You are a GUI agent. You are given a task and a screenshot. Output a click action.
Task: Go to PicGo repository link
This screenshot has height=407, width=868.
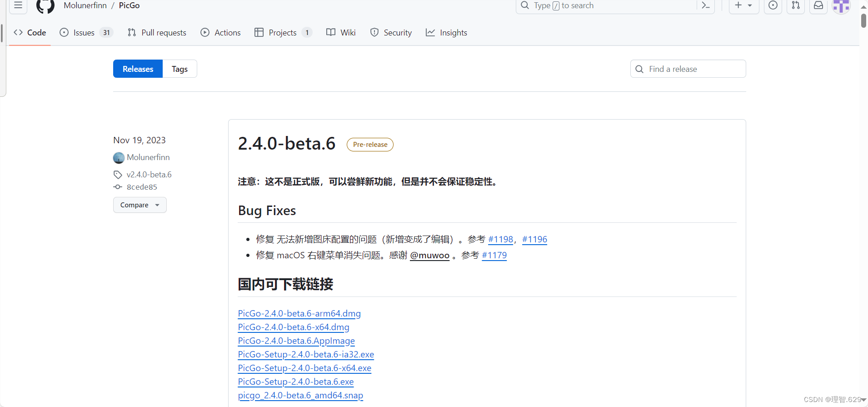point(129,5)
